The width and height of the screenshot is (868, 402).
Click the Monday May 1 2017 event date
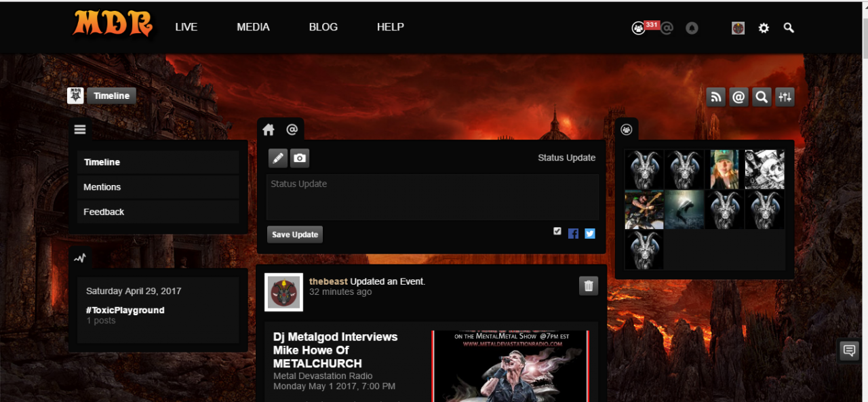[x=334, y=386]
